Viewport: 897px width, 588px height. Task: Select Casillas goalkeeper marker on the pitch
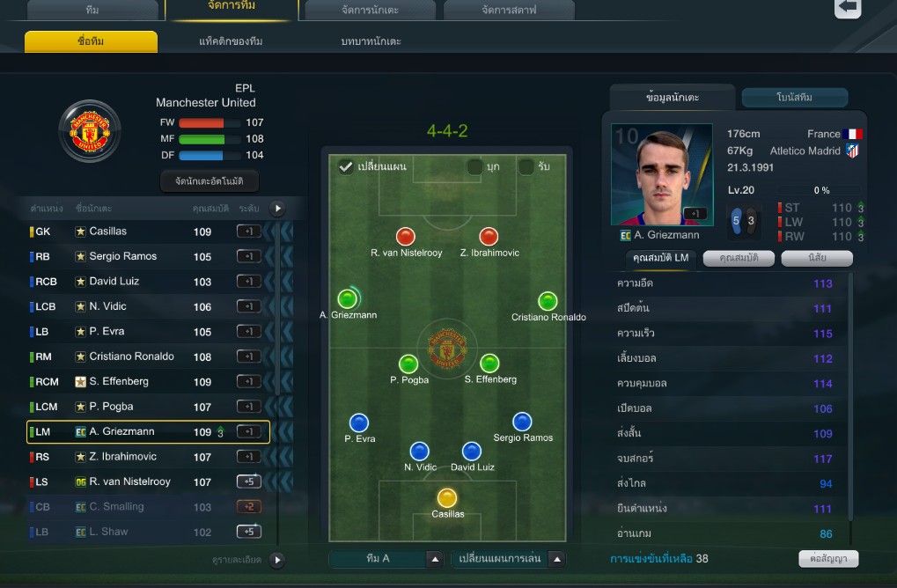[447, 497]
